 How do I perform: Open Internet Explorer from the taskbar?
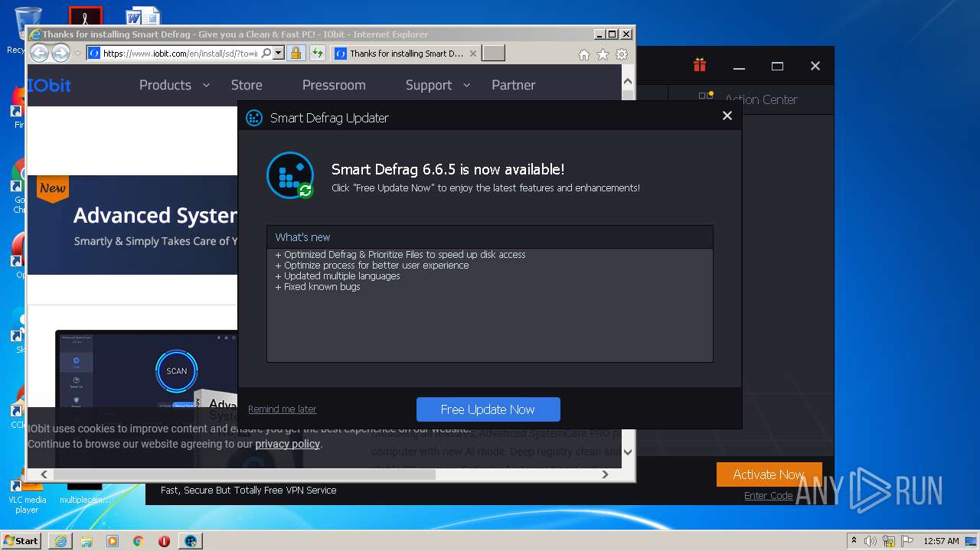point(60,541)
